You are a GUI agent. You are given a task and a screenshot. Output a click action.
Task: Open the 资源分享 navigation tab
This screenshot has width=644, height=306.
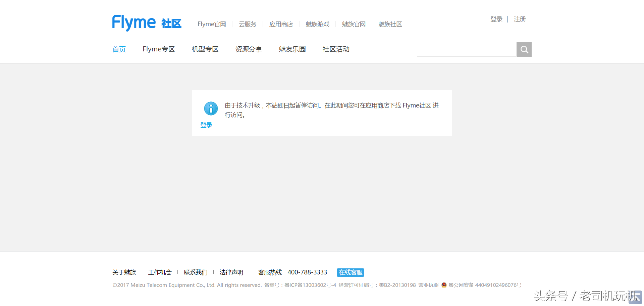[249, 49]
